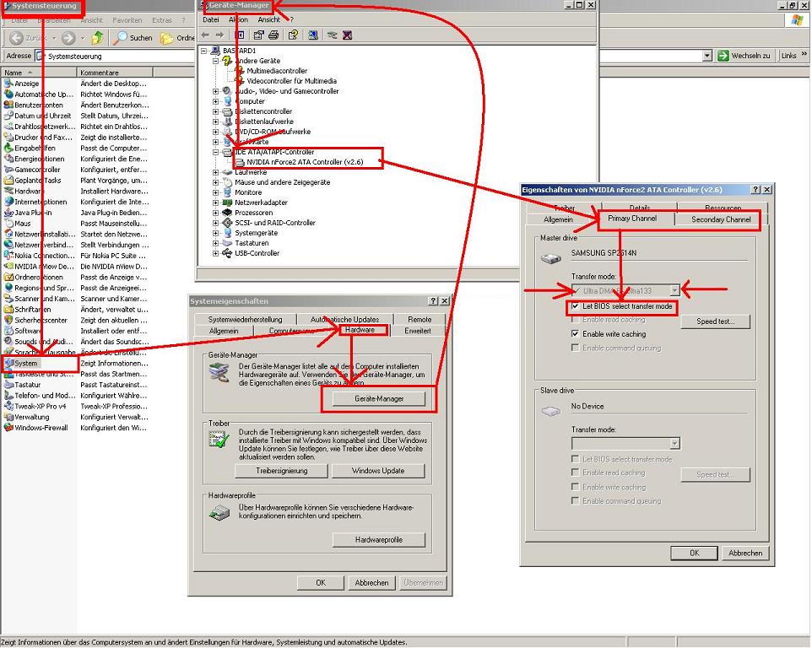Screen dimensions: 812x648
Task: Click the Treibersignierung button
Action: [x=282, y=471]
